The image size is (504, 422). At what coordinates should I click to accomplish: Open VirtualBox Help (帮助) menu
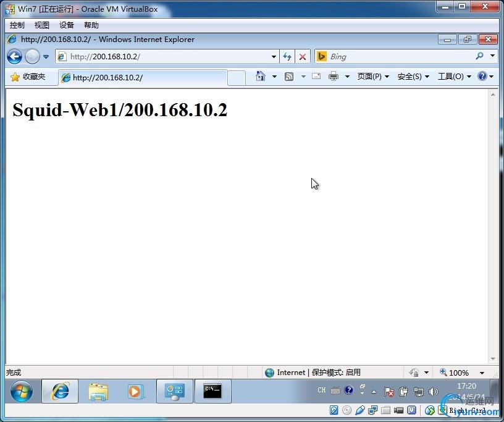pos(91,25)
